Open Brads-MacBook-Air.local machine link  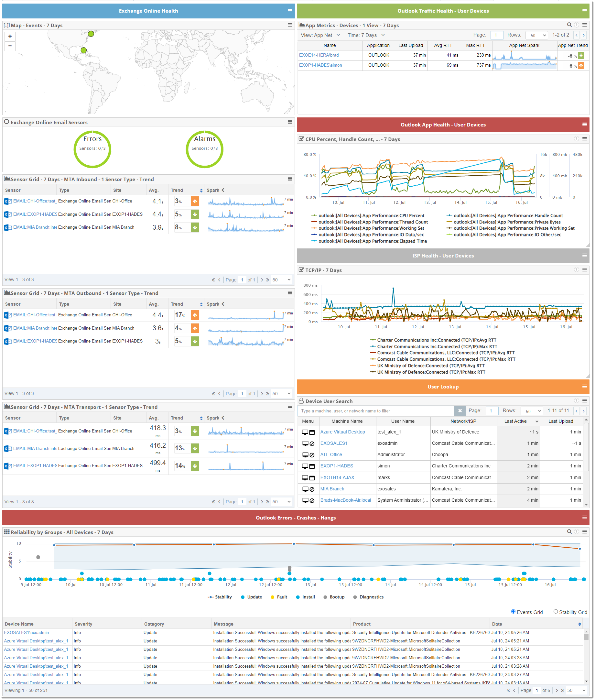[345, 500]
